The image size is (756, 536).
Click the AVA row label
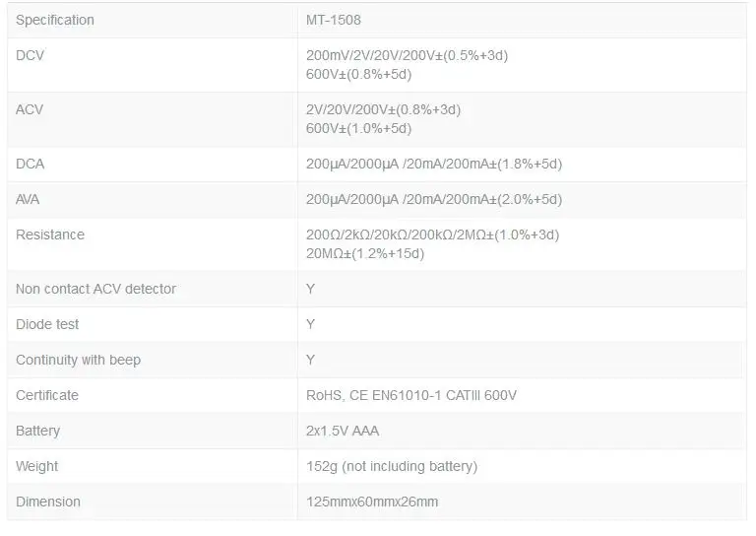coord(28,199)
